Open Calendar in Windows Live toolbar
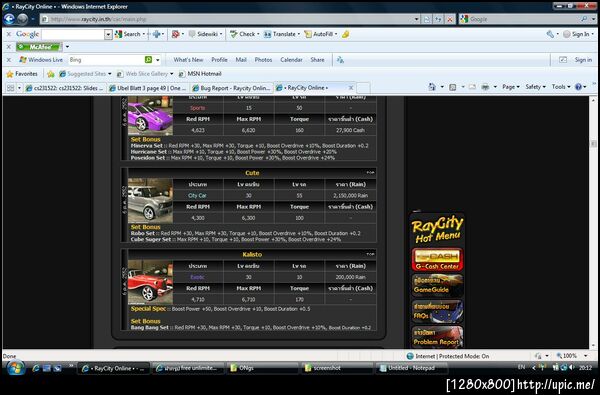Viewport: 600px width, 395px height. 291,60
